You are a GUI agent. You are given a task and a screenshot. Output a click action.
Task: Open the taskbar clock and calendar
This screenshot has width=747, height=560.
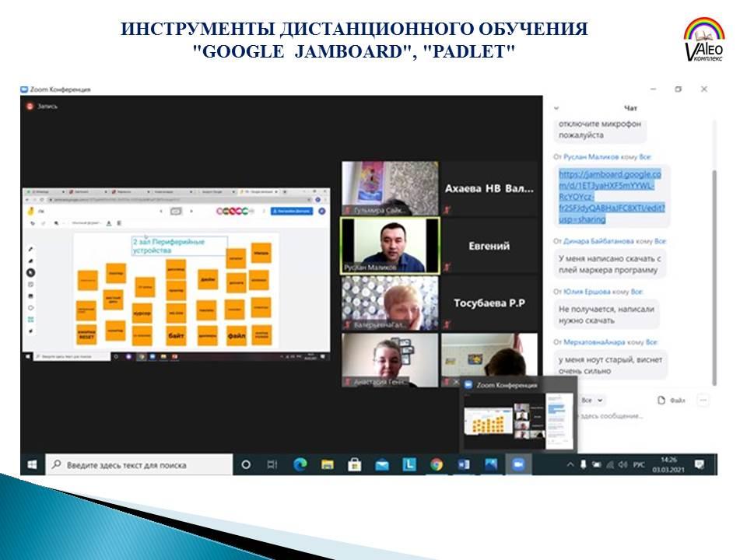coord(668,465)
